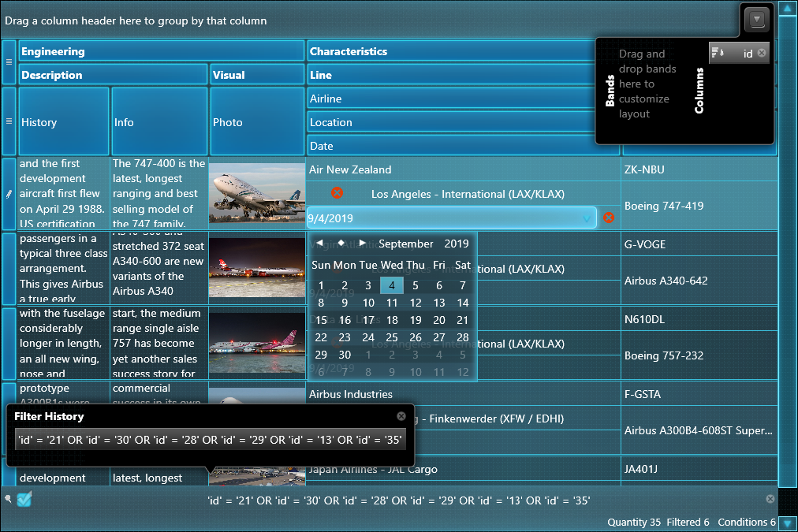Select the filter history expression entry

click(211, 440)
